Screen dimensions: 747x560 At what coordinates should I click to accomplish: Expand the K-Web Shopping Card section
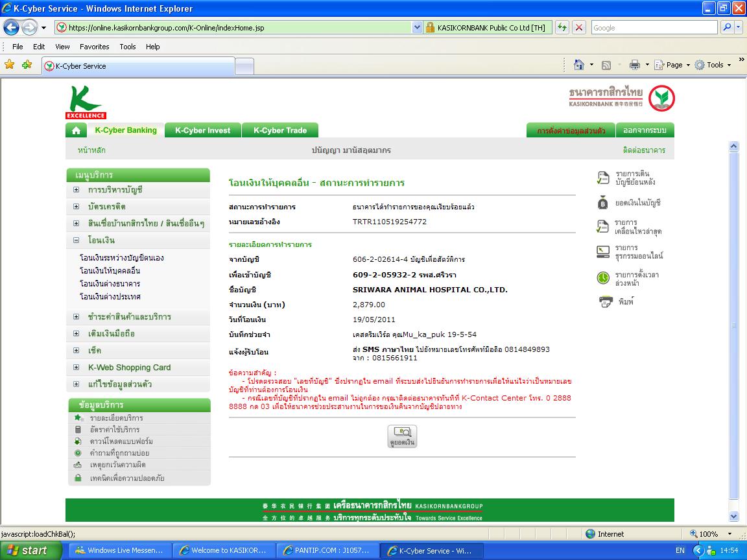[77, 367]
